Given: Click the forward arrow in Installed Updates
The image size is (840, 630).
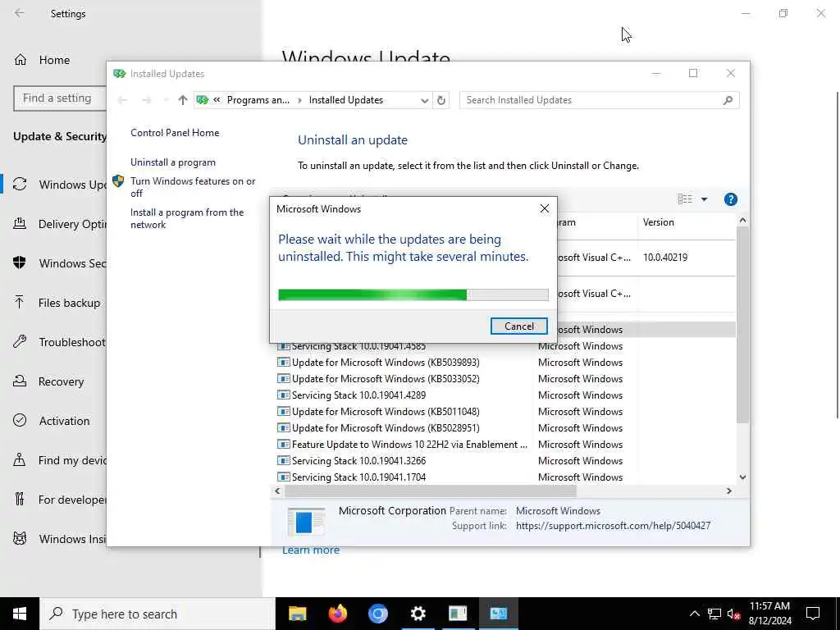Looking at the screenshot, I should pos(146,100).
